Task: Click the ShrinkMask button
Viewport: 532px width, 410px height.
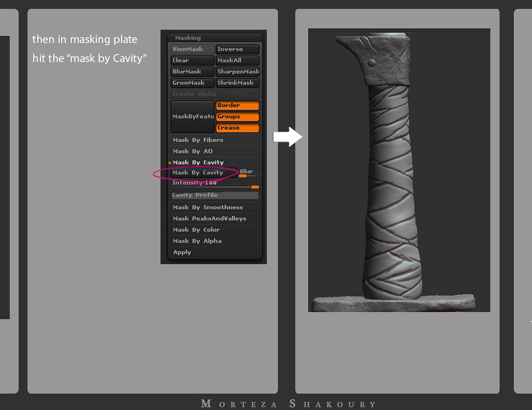Action: pos(238,83)
